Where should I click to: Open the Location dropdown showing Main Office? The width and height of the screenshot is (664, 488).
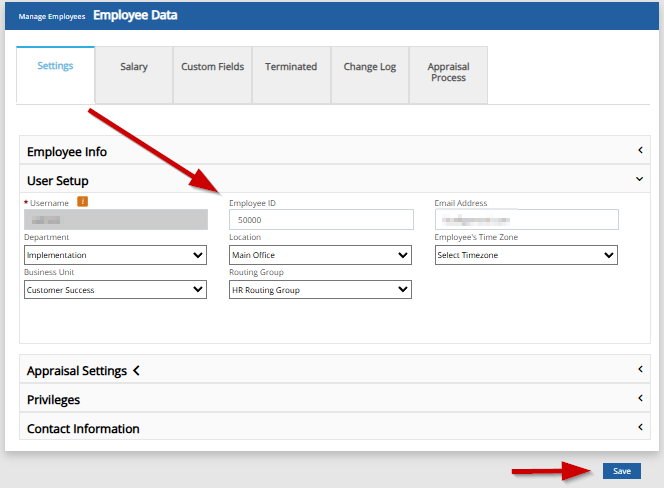[x=320, y=255]
